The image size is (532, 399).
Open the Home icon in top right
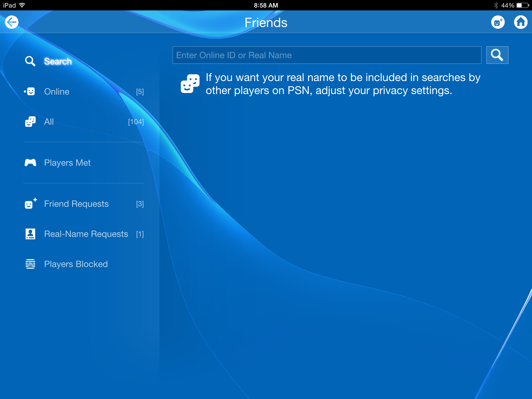tap(521, 22)
